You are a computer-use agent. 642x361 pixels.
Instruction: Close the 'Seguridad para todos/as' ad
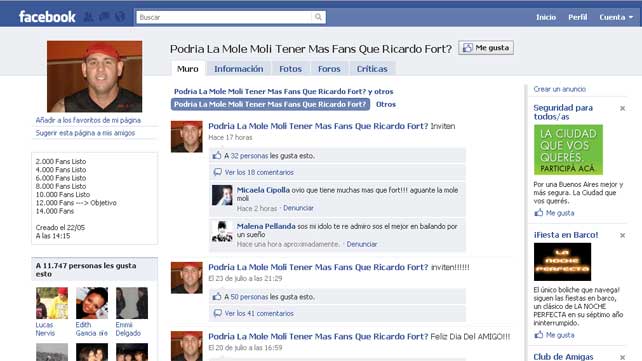tap(622, 108)
